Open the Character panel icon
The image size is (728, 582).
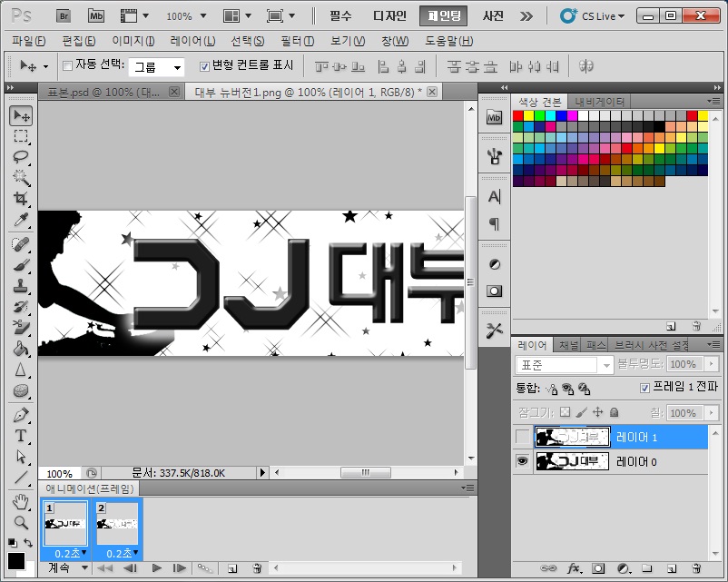(x=495, y=197)
